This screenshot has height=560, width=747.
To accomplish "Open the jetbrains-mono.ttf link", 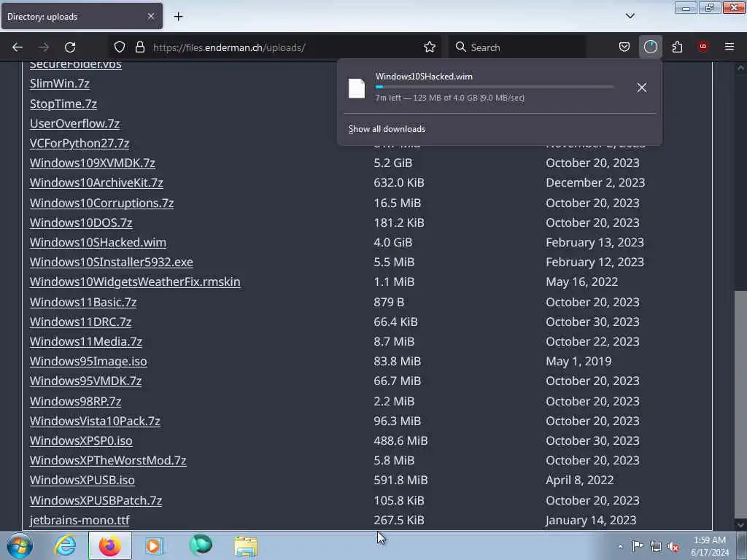I will tap(80, 520).
